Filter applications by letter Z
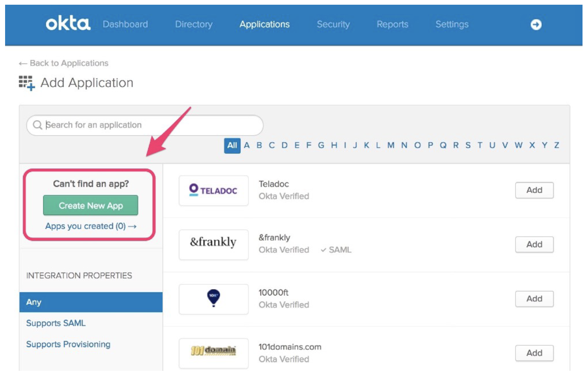 (x=557, y=146)
